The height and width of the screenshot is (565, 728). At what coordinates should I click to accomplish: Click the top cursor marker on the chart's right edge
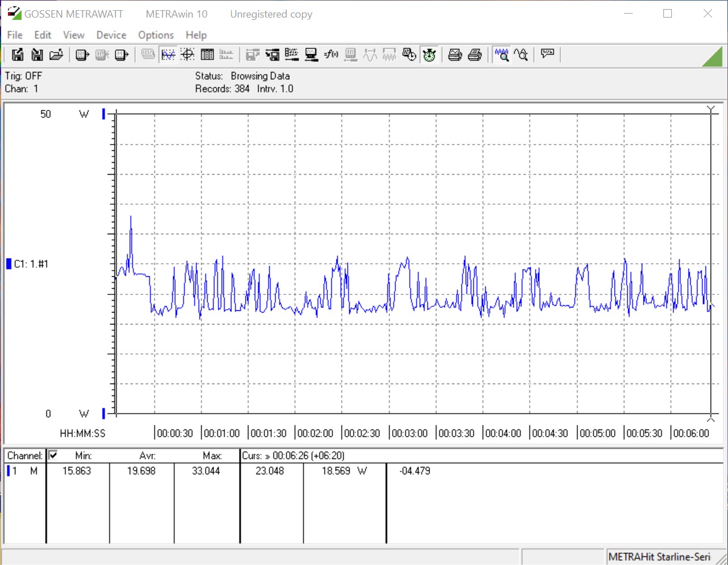pos(711,109)
